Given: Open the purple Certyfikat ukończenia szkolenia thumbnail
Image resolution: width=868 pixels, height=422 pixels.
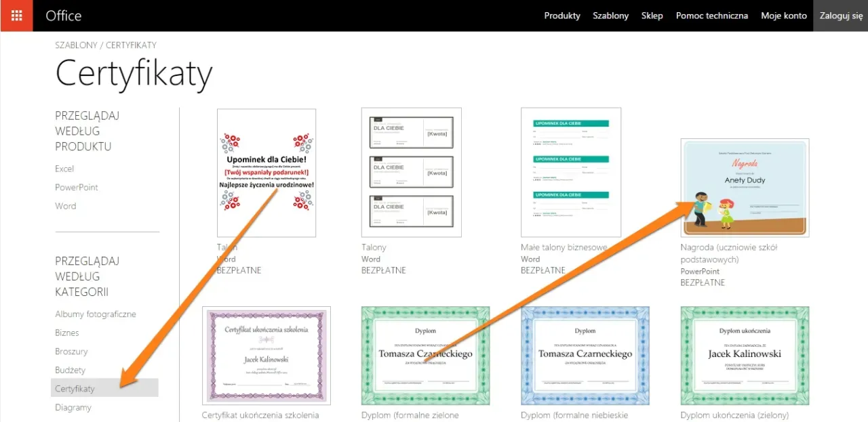Looking at the screenshot, I should coord(267,356).
